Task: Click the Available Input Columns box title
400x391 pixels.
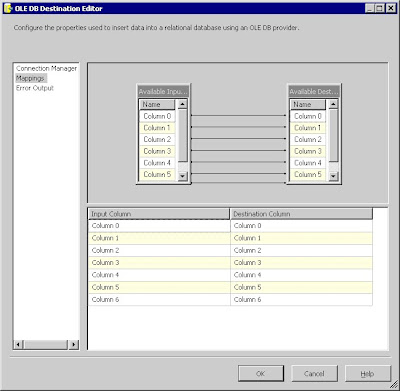Action: pos(163,91)
